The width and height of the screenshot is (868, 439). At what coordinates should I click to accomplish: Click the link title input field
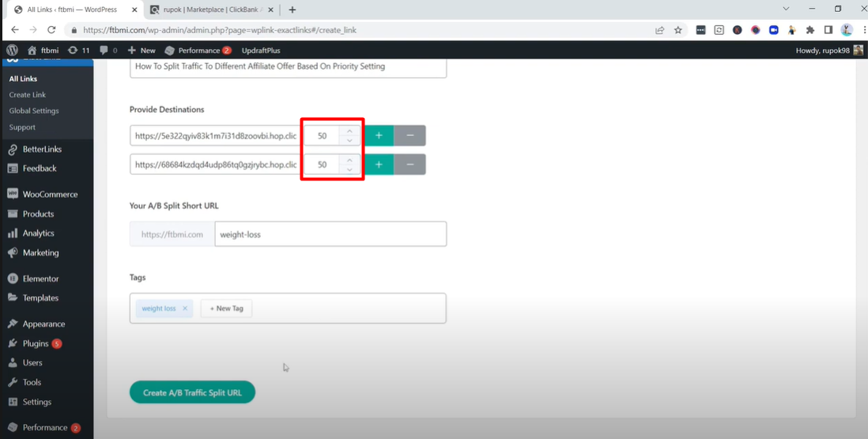pos(288,66)
